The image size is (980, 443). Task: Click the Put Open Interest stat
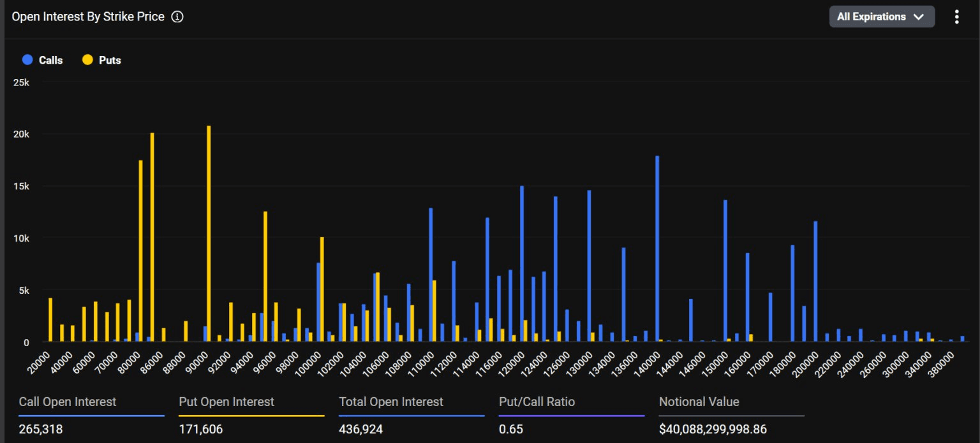(x=226, y=402)
